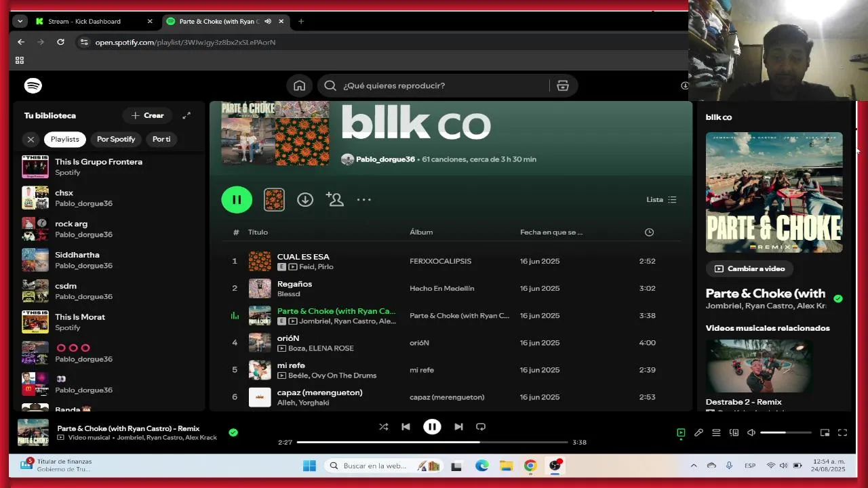Image resolution: width=868 pixels, height=488 pixels.
Task: Invite collaborators with the add-person icon
Action: pos(334,199)
